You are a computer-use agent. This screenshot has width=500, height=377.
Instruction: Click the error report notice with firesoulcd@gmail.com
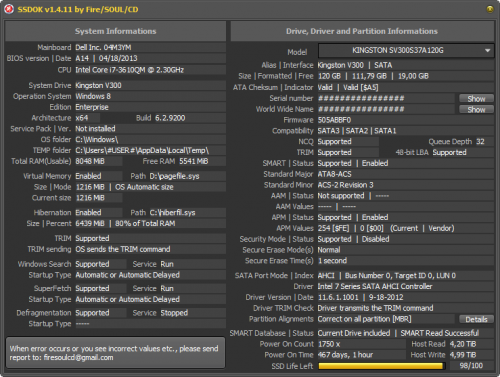(115, 353)
